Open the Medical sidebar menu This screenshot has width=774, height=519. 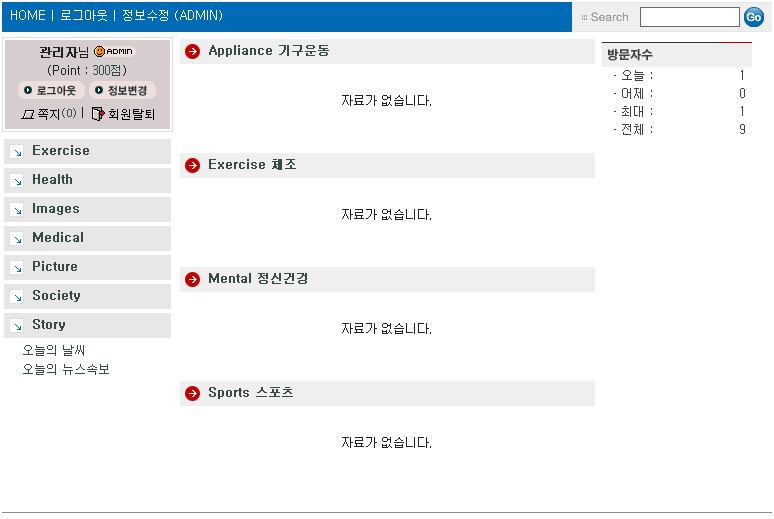coord(57,238)
